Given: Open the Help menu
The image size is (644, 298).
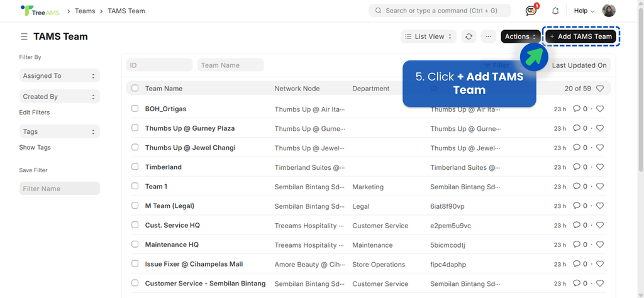Looking at the screenshot, I should pyautogui.click(x=584, y=11).
